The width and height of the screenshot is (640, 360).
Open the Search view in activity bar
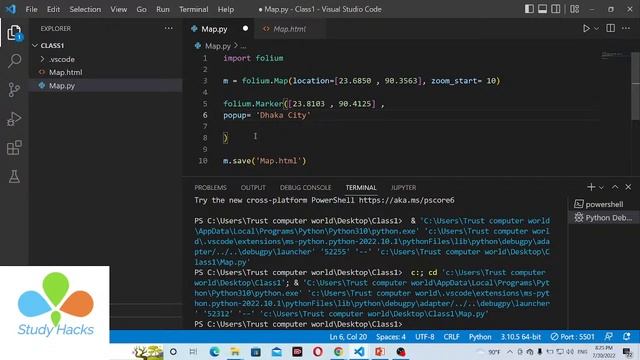pyautogui.click(x=14, y=61)
